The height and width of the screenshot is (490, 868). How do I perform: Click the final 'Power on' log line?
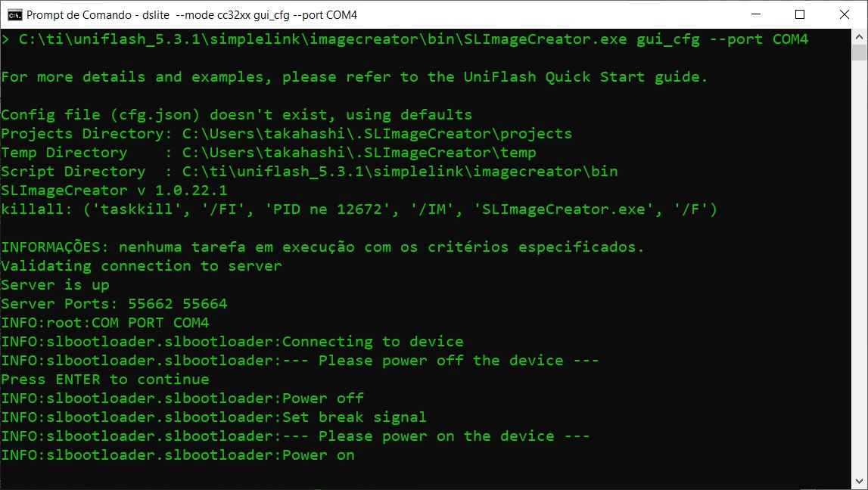click(178, 455)
